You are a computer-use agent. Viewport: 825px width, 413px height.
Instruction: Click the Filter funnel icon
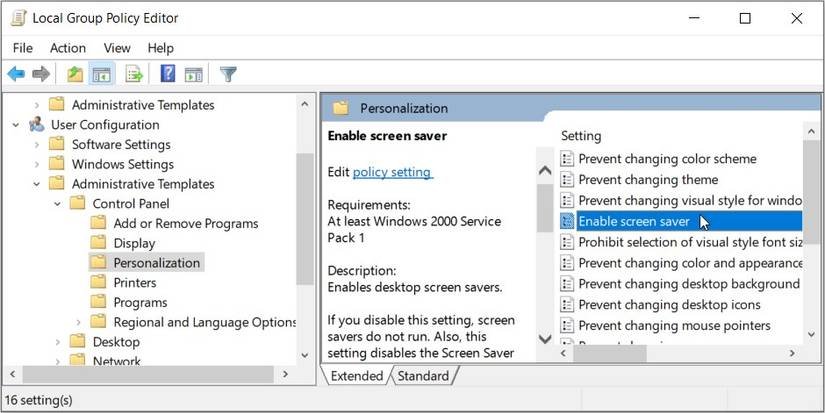[228, 74]
